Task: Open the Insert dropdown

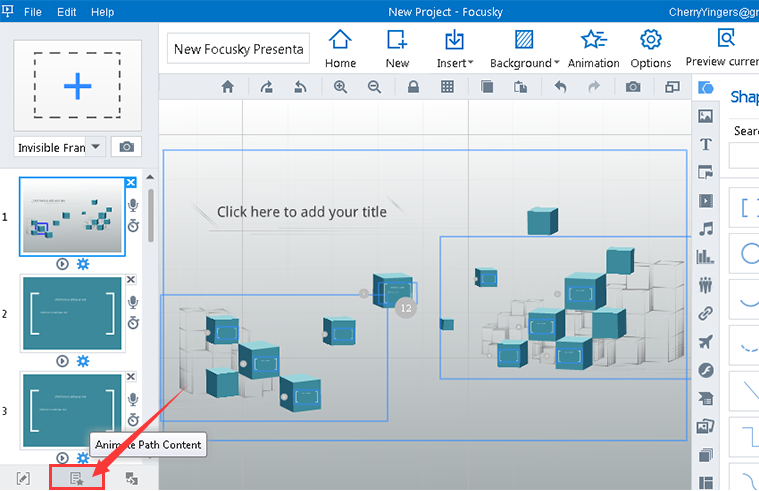Action: pyautogui.click(x=455, y=49)
